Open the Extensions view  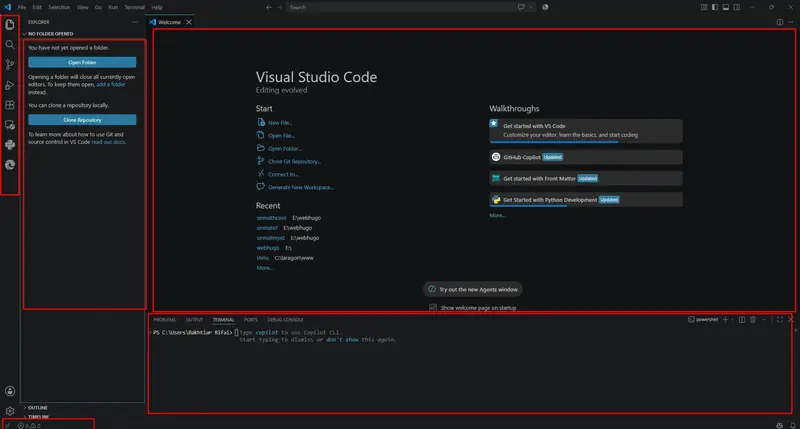tap(10, 105)
